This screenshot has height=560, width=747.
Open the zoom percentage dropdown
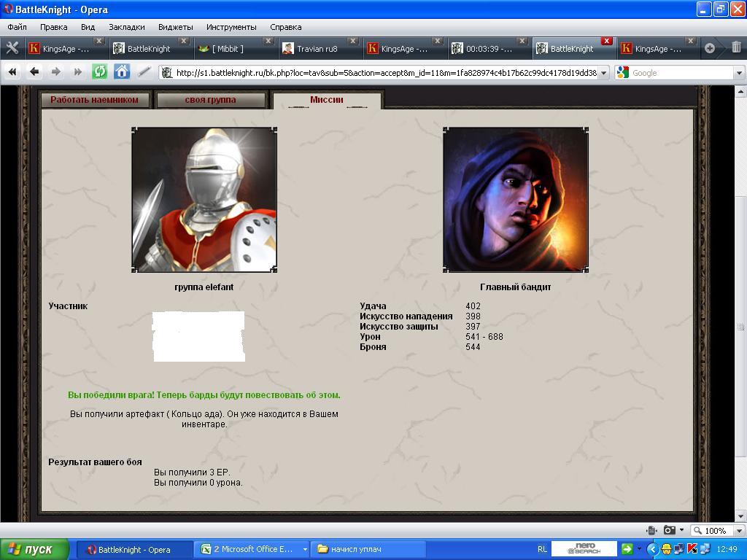coord(739,531)
